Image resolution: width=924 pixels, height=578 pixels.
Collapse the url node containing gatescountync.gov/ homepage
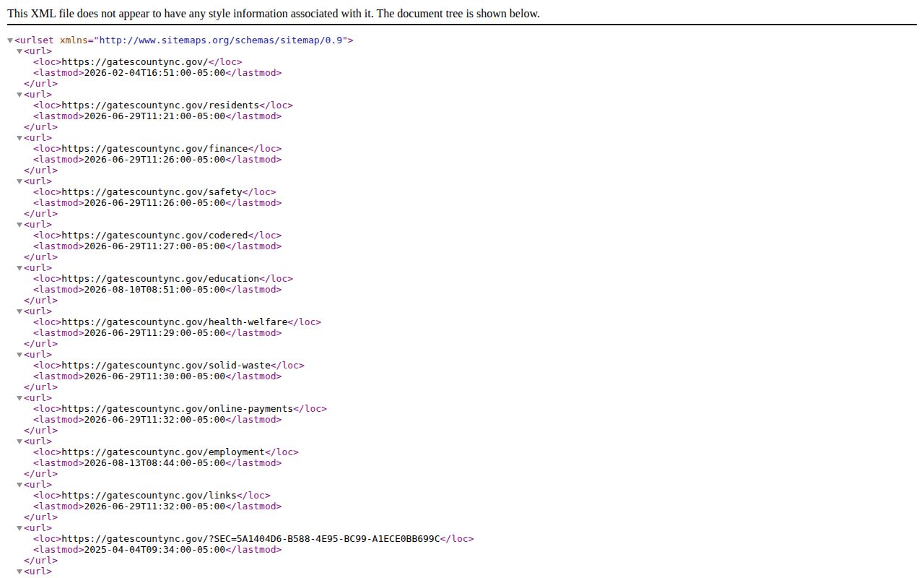pyautogui.click(x=20, y=51)
